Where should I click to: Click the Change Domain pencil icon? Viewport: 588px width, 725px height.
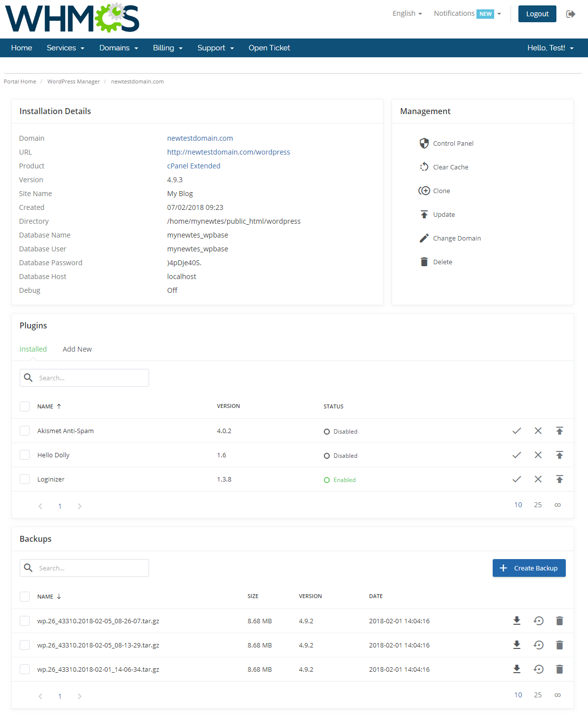(x=424, y=238)
